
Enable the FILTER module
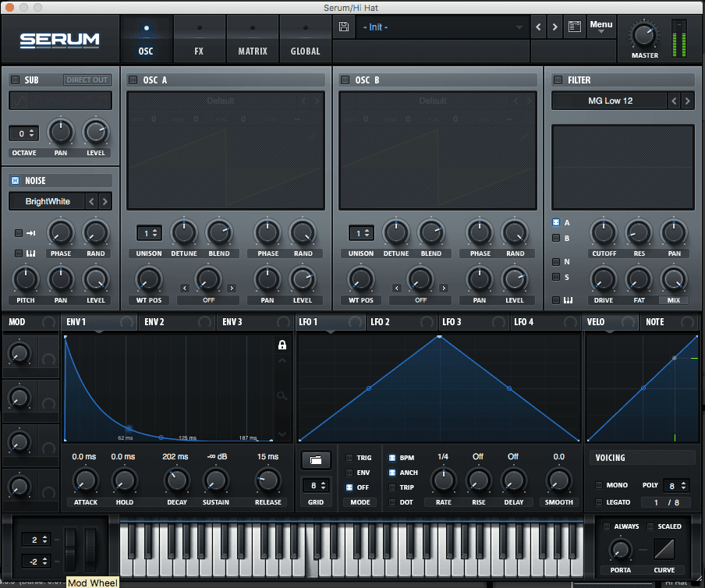[558, 80]
